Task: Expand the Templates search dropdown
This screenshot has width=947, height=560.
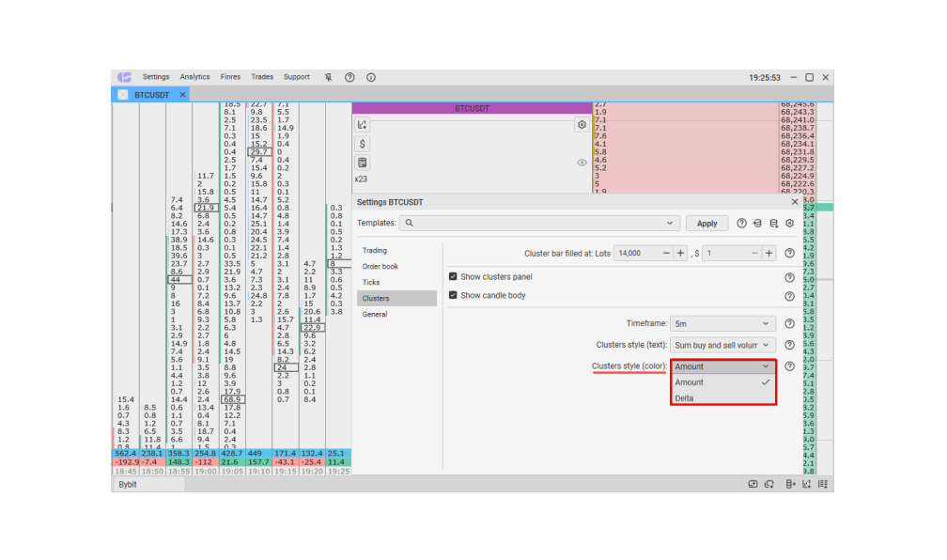Action: pos(670,223)
